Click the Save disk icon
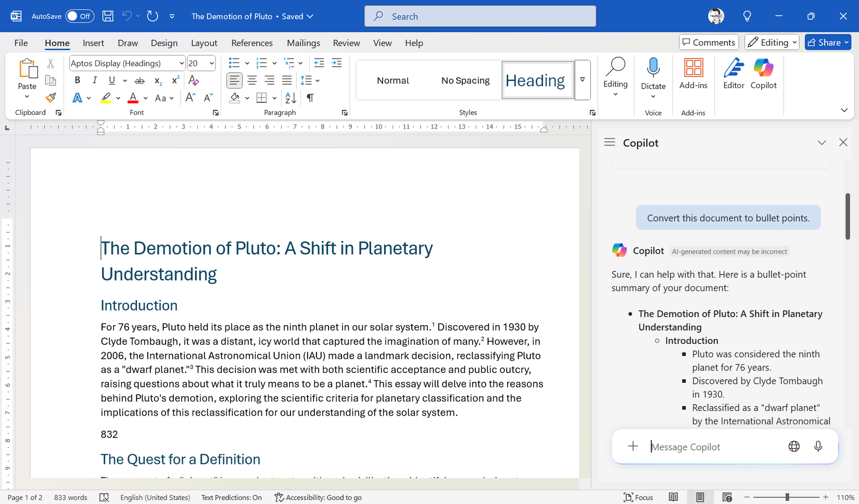 pyautogui.click(x=108, y=16)
